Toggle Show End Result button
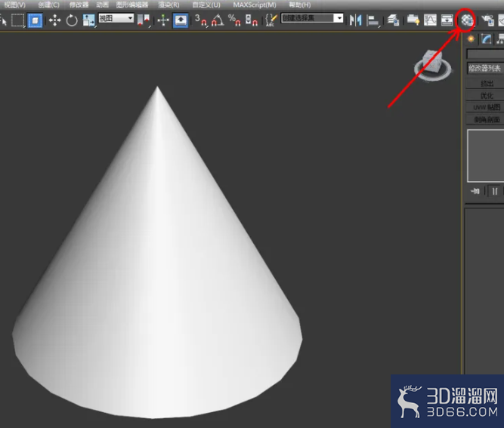Image resolution: width=504 pixels, height=428 pixels. click(495, 192)
